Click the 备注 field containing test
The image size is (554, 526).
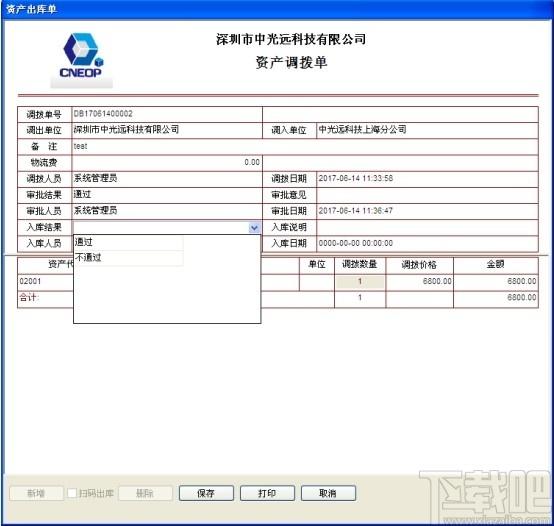coord(305,147)
